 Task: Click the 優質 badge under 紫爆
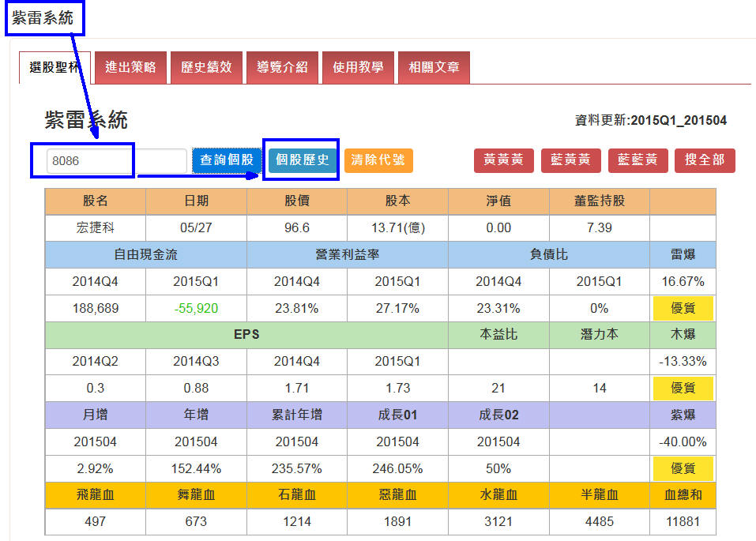click(683, 468)
